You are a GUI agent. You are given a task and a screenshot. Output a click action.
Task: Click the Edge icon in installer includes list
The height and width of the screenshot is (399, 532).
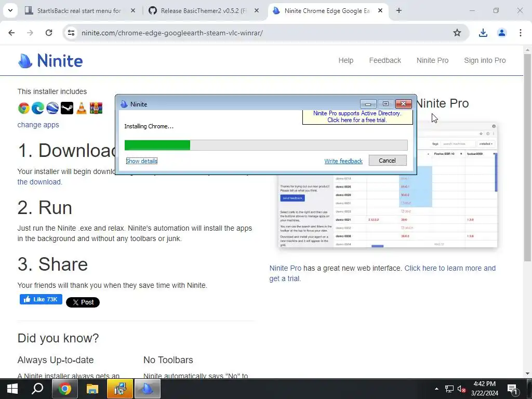pyautogui.click(x=38, y=108)
